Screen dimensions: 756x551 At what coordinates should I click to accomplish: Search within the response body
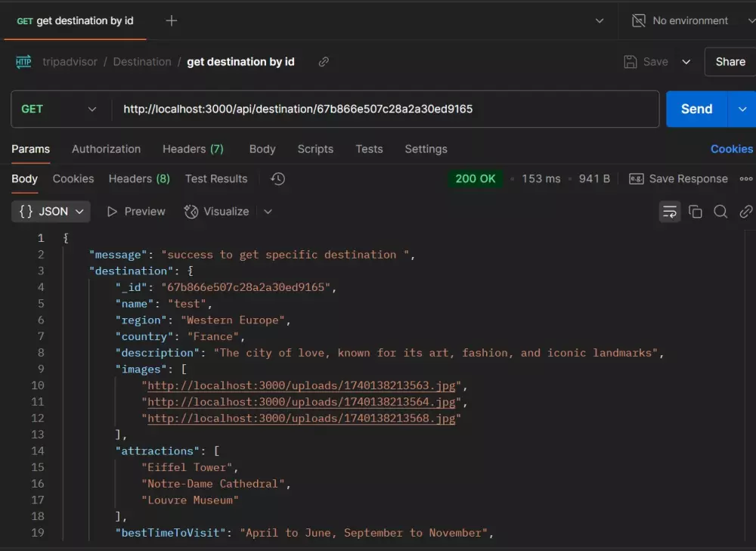720,212
